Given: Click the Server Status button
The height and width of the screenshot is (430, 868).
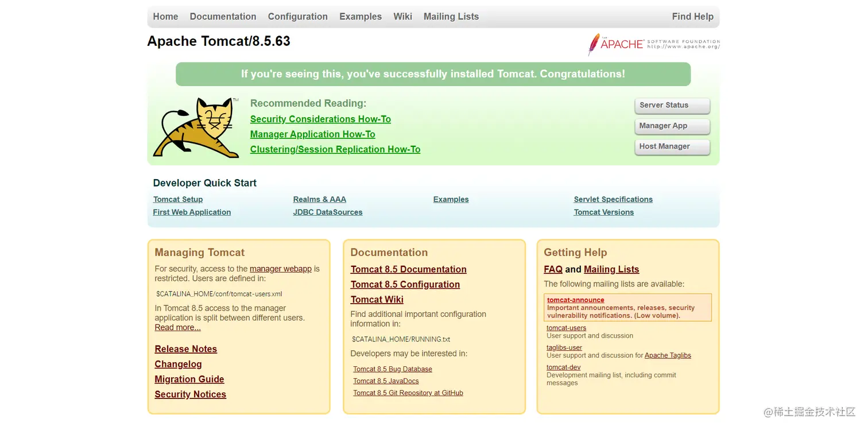Looking at the screenshot, I should tap(672, 106).
